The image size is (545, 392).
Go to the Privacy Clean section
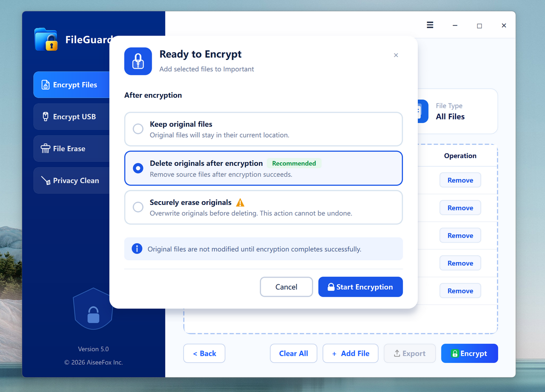pos(72,180)
